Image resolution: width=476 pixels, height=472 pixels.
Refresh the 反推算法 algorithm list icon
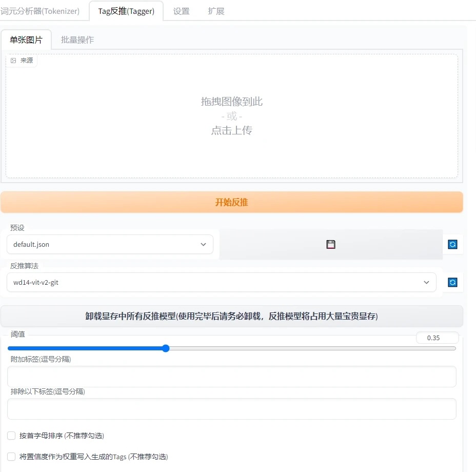click(x=452, y=282)
